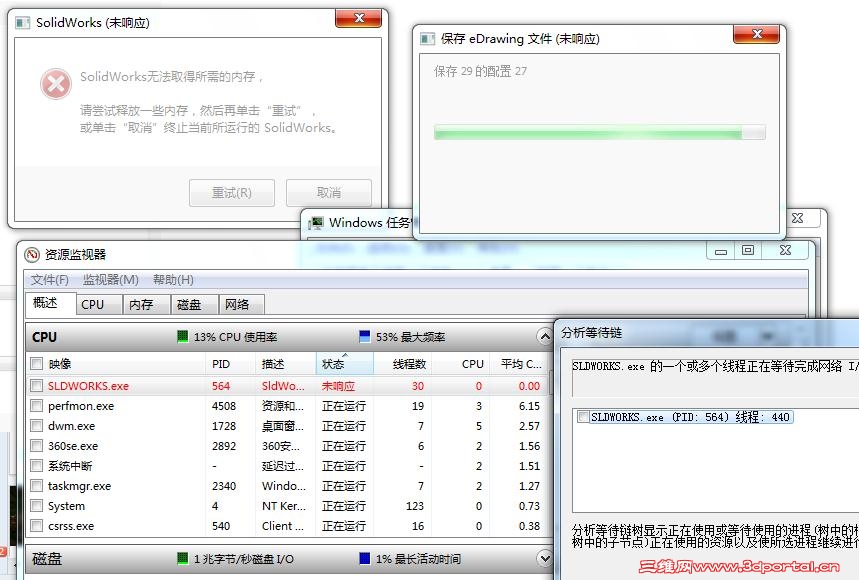Switch to the CPU tab
859x580 pixels.
(99, 305)
